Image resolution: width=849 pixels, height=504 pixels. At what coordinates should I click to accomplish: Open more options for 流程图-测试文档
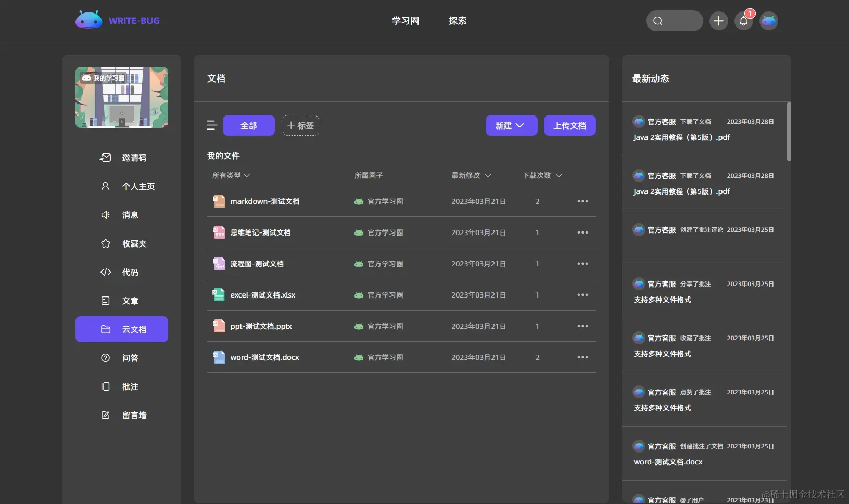click(x=582, y=264)
